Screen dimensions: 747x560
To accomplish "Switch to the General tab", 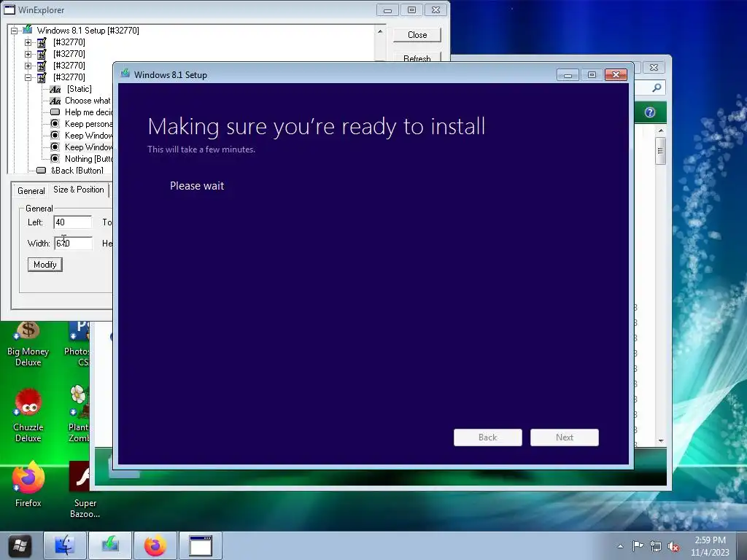I will (31, 191).
